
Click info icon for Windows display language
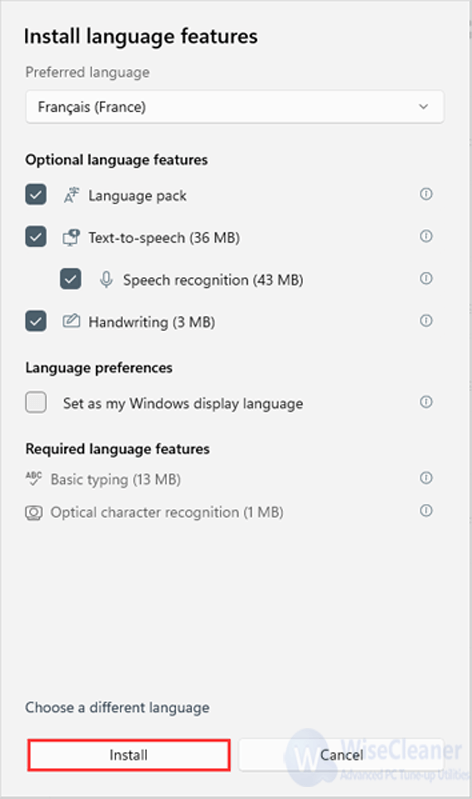click(x=426, y=402)
